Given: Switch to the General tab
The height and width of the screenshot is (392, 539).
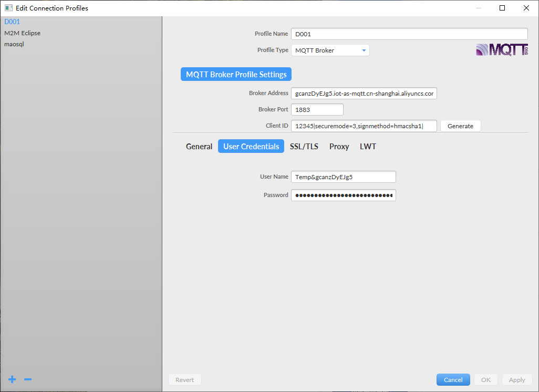Looking at the screenshot, I should 199,146.
